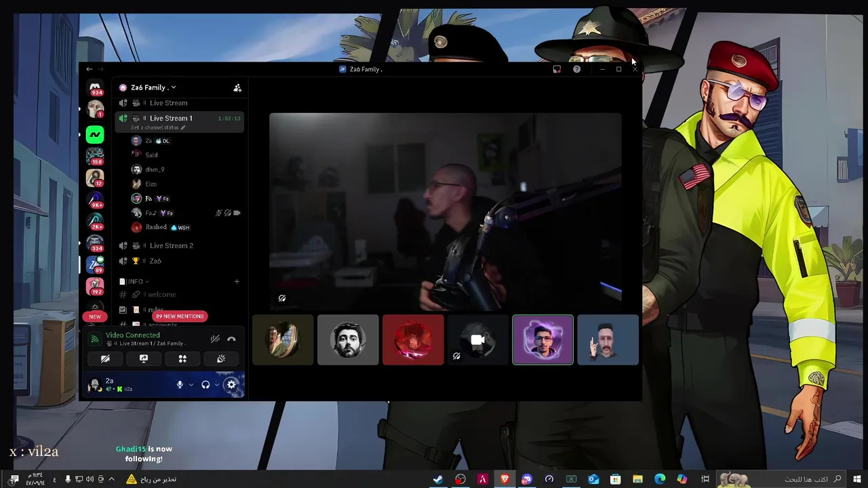Screen dimensions: 868x488
Task: Click the red NEW unread indicator
Action: [95, 317]
